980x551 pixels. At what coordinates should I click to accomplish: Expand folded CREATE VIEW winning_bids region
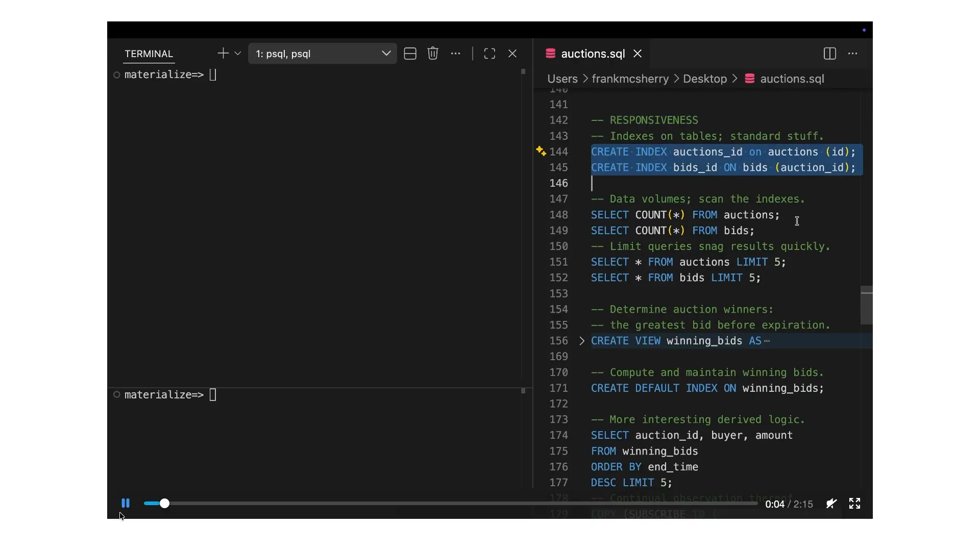(582, 341)
